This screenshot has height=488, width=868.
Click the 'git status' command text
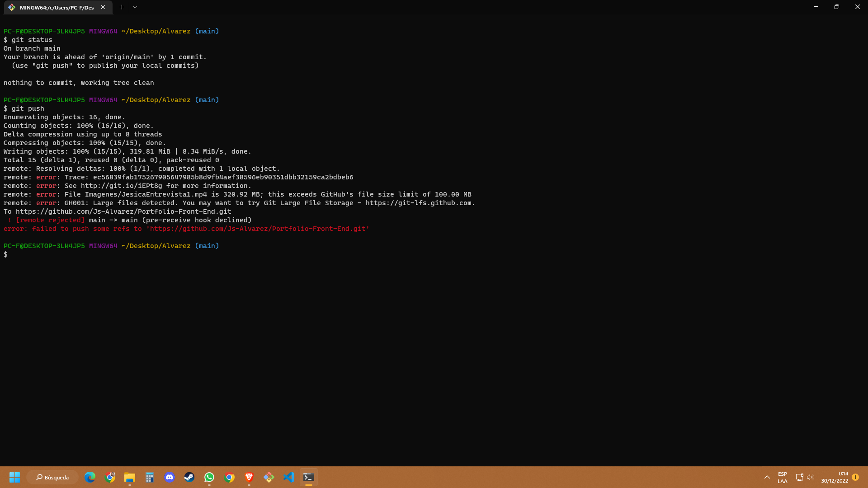point(32,40)
